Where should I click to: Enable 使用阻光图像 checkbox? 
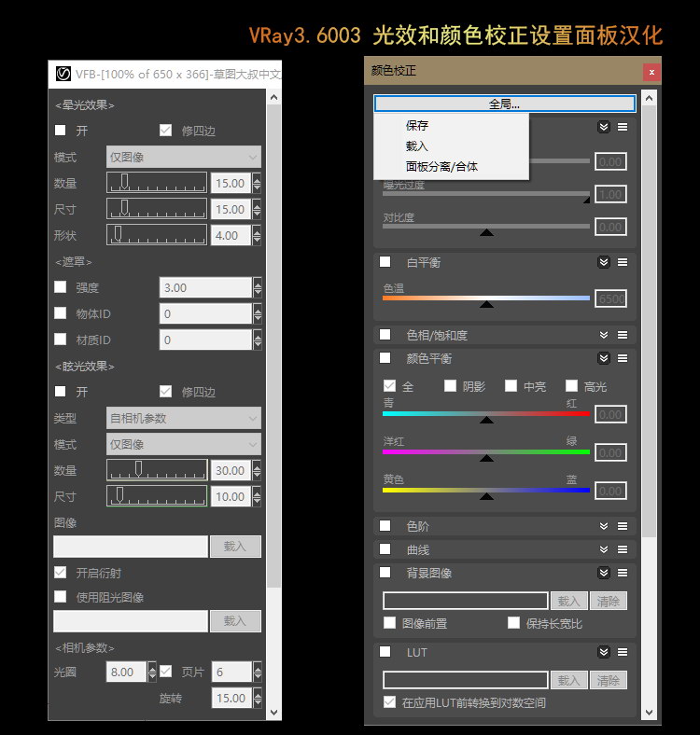(60, 596)
